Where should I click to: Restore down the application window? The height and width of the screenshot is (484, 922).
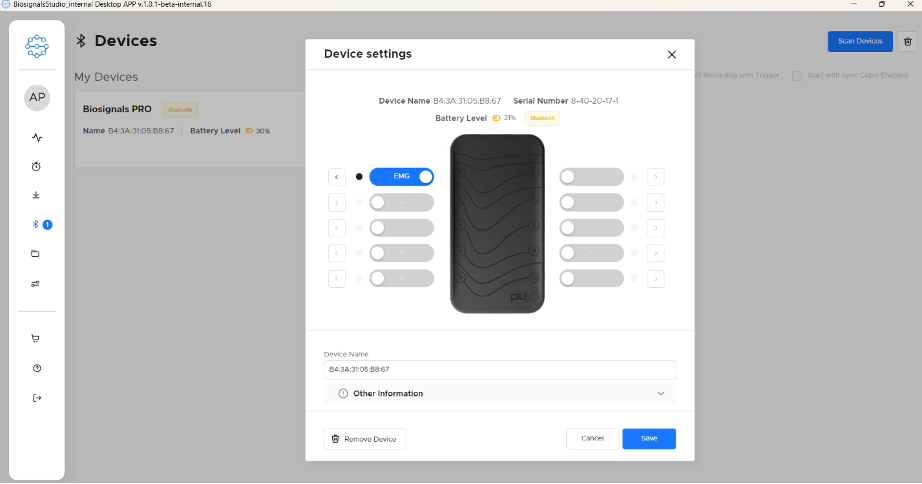tap(881, 4)
